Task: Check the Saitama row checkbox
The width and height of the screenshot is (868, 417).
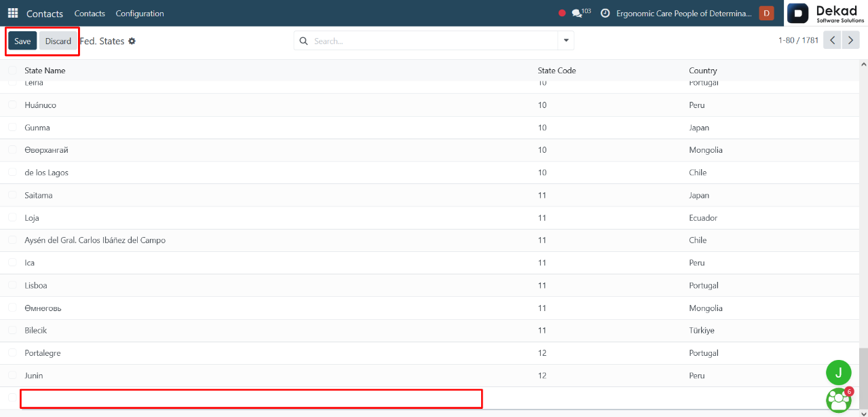Action: [12, 195]
